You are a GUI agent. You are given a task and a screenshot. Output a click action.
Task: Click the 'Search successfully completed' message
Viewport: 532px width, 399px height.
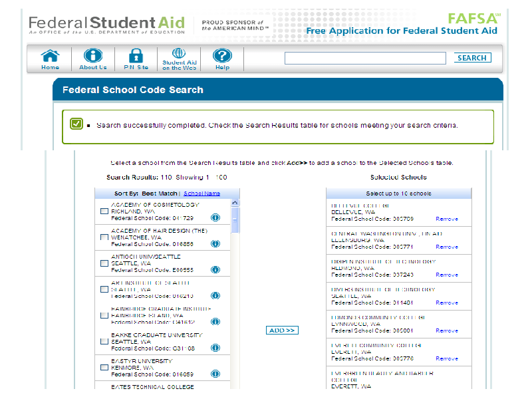pos(277,126)
